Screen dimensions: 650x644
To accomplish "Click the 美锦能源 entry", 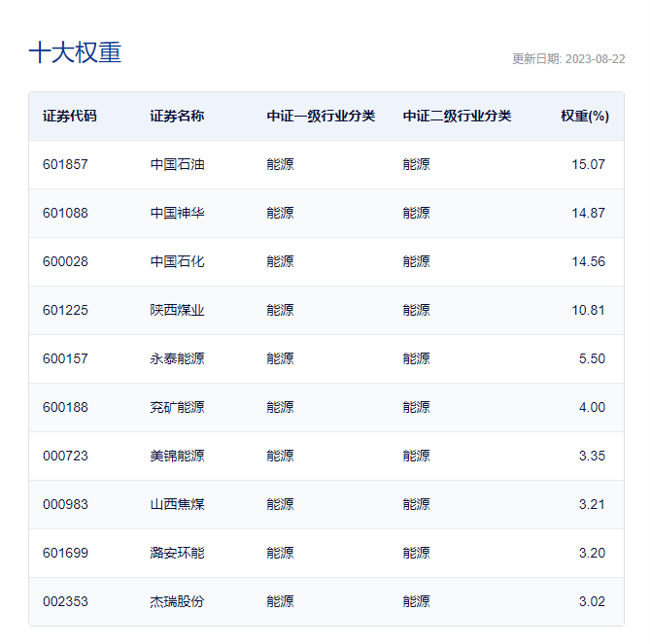I will point(177,456).
